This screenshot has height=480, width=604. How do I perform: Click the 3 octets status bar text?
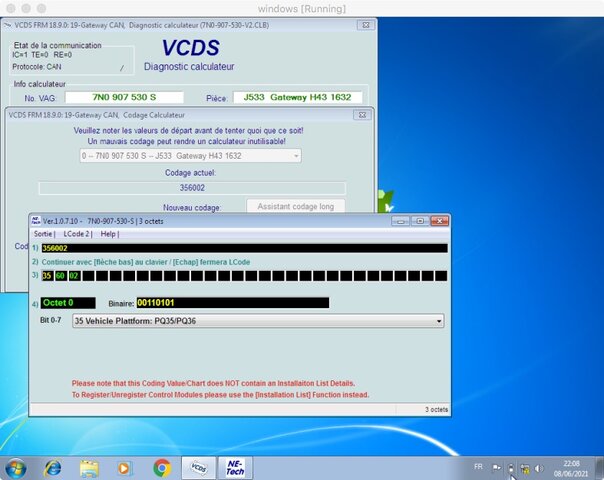tap(436, 410)
